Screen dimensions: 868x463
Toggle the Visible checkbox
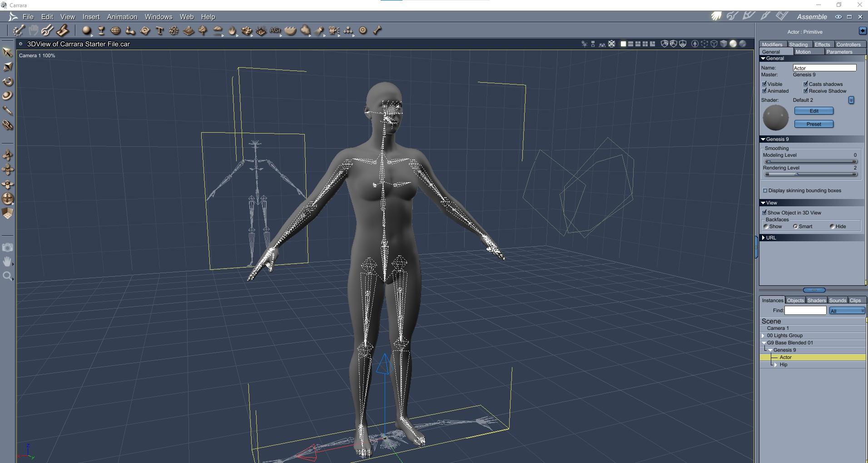764,84
